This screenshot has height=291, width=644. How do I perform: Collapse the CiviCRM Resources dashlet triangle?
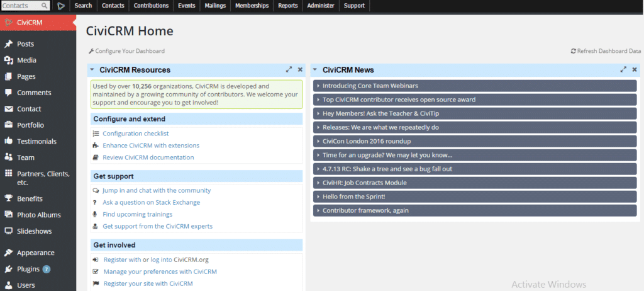coord(92,69)
